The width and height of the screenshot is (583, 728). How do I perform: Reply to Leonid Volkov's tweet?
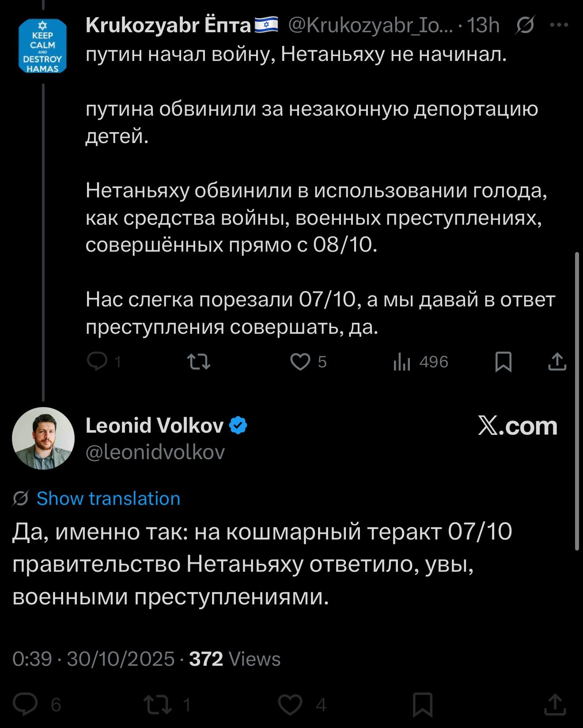coord(26,704)
